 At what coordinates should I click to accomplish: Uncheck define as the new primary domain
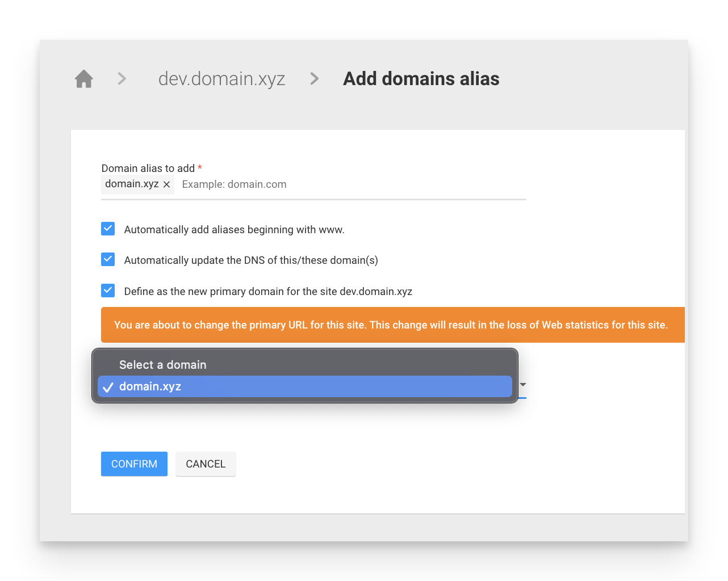point(108,290)
